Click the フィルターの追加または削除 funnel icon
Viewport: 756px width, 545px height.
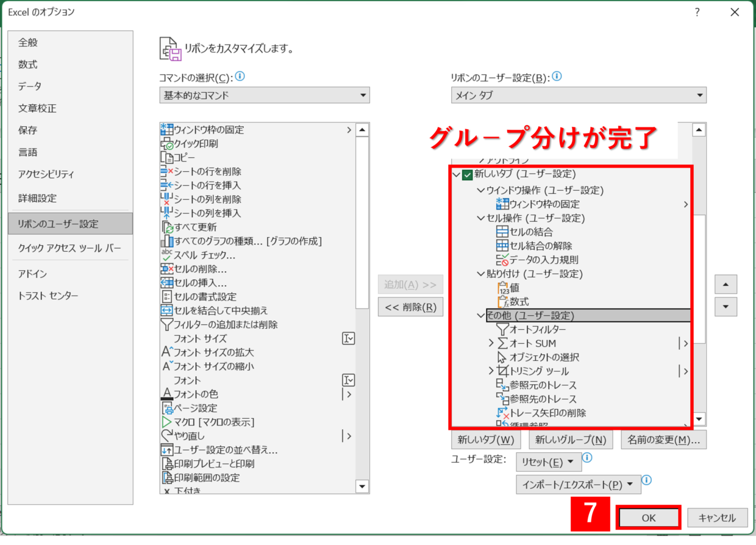point(167,325)
